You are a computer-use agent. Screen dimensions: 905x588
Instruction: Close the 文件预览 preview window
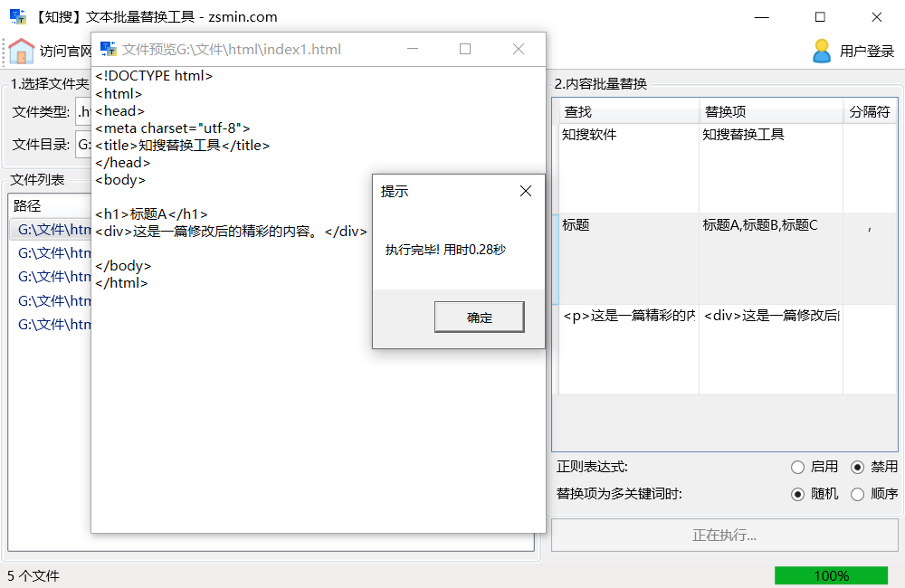pyautogui.click(x=519, y=49)
